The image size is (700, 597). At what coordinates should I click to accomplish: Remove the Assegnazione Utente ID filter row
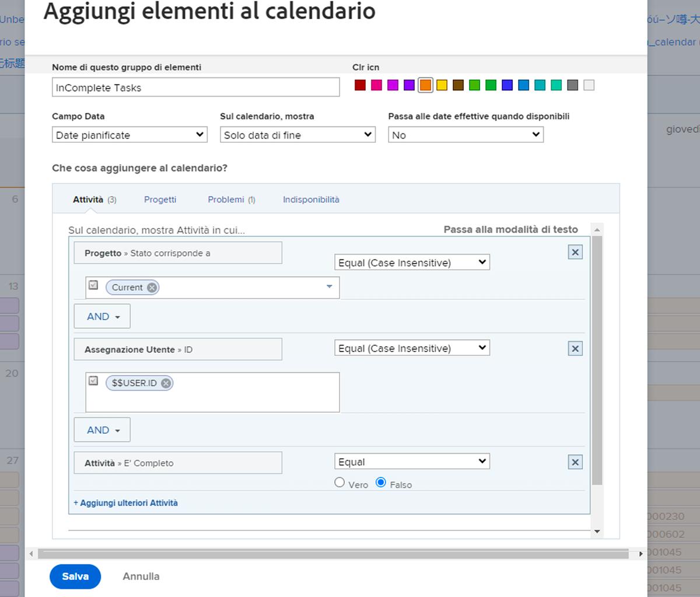click(x=575, y=348)
